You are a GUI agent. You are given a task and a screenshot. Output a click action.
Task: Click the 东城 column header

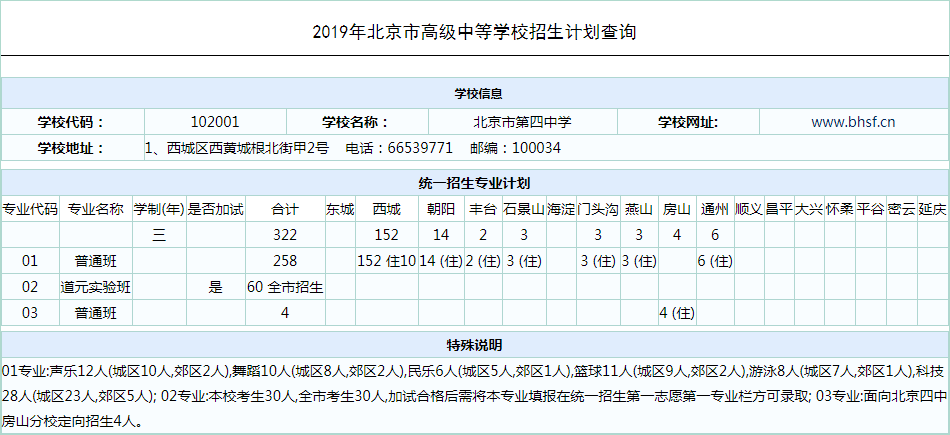coord(340,209)
